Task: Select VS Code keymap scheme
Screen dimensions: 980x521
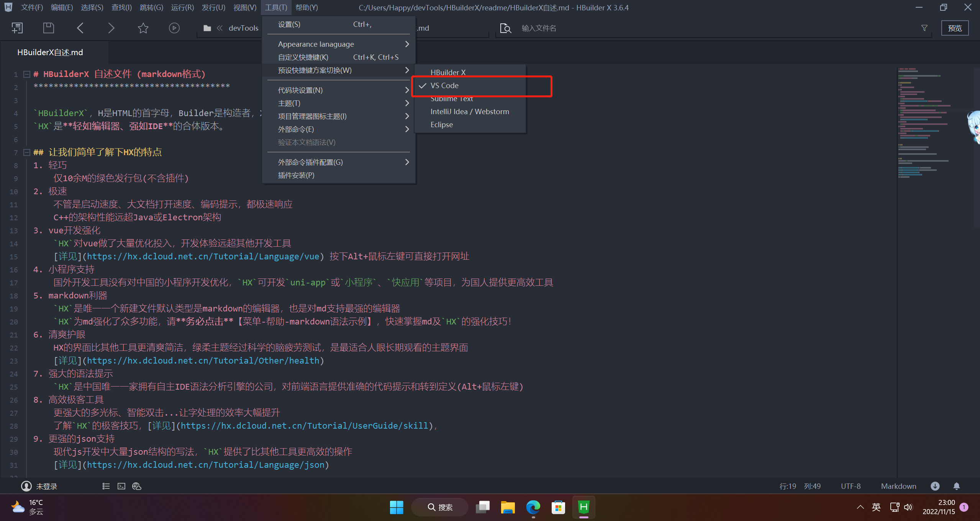Action: point(444,85)
